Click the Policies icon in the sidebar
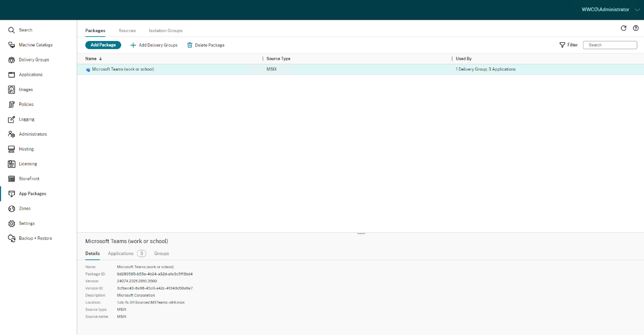The height and width of the screenshot is (335, 644). click(12, 104)
